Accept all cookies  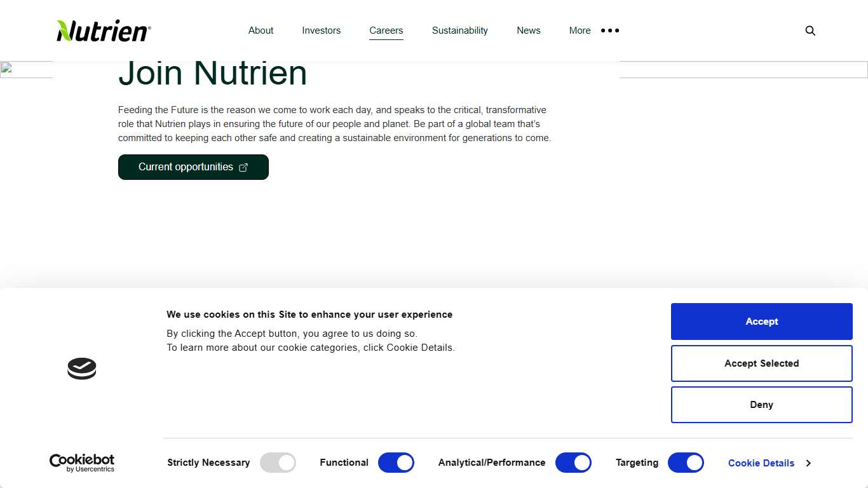click(761, 322)
